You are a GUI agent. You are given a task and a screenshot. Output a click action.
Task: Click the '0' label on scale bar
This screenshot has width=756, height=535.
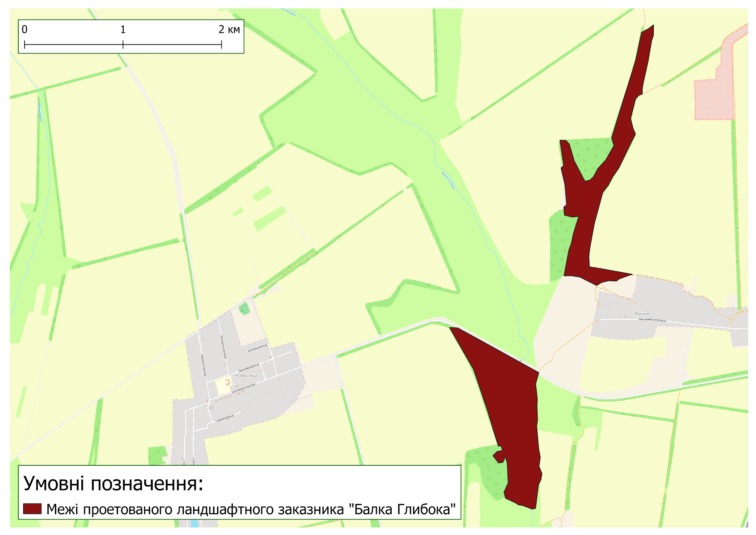pyautogui.click(x=24, y=30)
